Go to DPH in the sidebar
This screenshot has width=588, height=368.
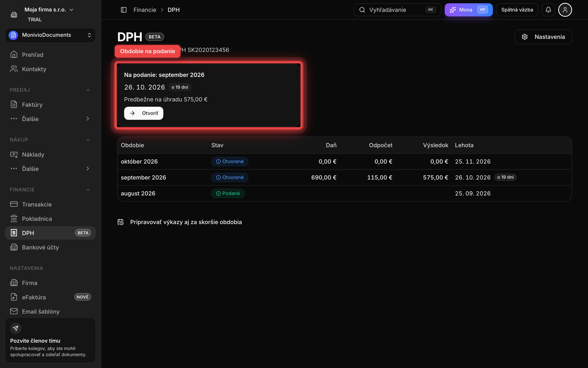point(50,233)
